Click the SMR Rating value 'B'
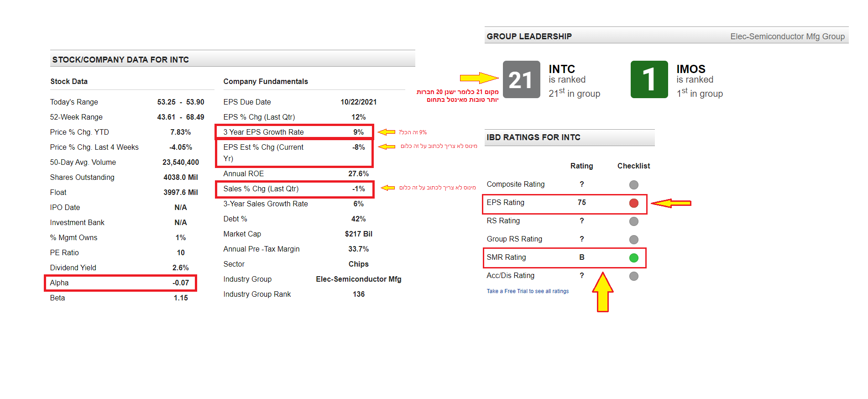The image size is (868, 399). click(582, 257)
